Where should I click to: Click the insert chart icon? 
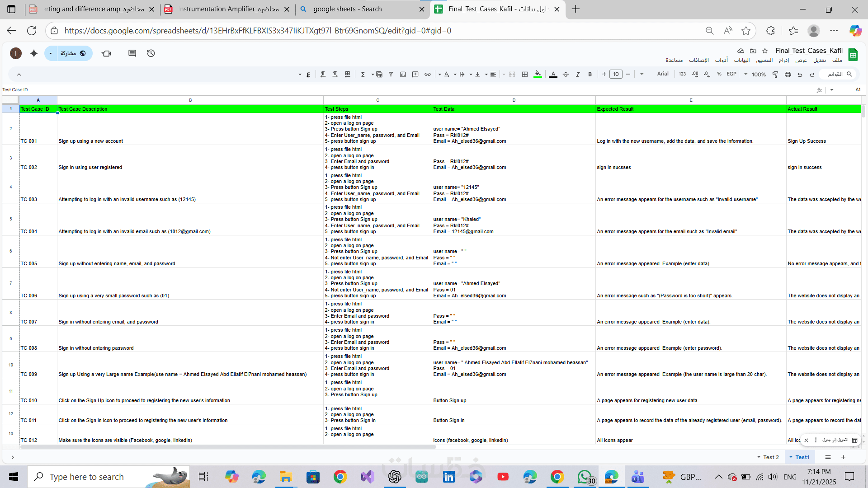coord(403,74)
